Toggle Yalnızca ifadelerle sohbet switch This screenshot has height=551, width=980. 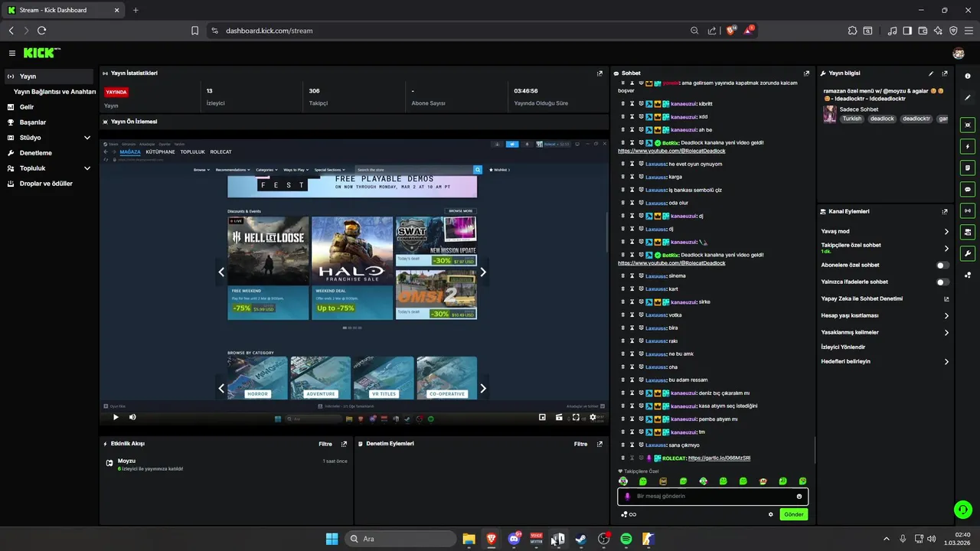coord(942,282)
